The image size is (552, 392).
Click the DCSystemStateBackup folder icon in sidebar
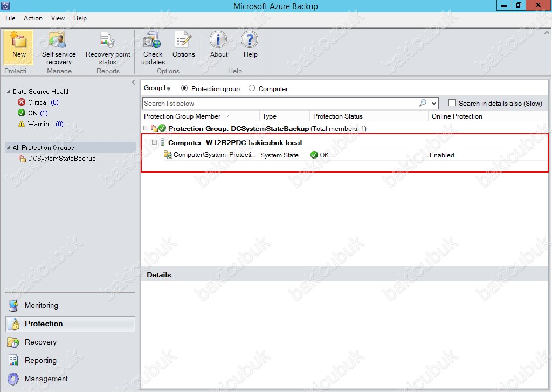pos(22,159)
